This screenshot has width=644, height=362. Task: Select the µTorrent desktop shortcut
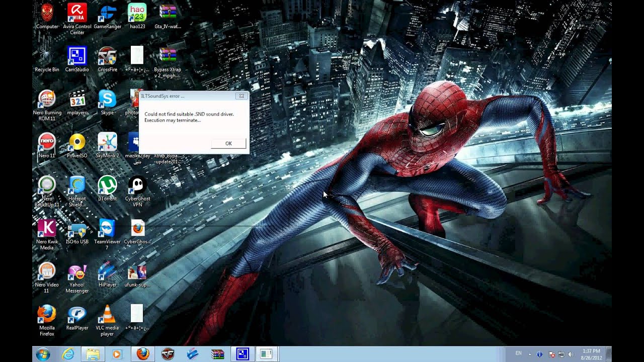[x=107, y=189]
